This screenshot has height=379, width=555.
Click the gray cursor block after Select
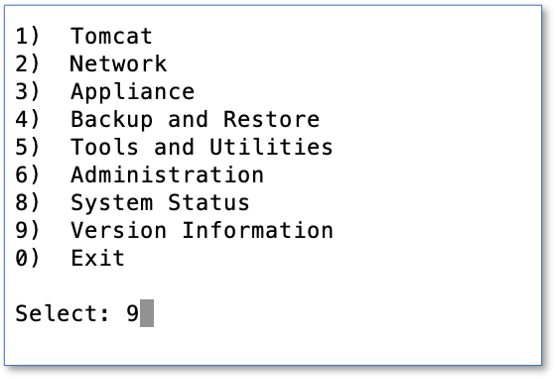click(x=147, y=313)
